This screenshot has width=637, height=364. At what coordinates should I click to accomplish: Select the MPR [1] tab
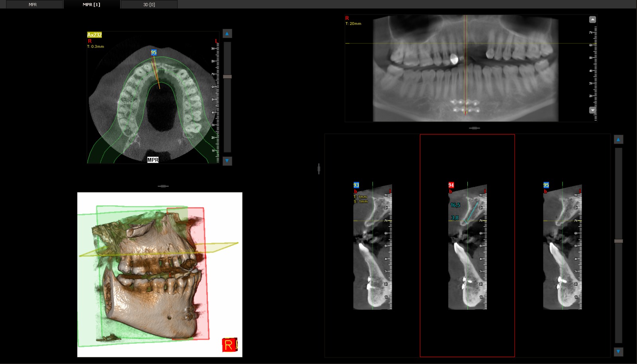pos(91,4)
